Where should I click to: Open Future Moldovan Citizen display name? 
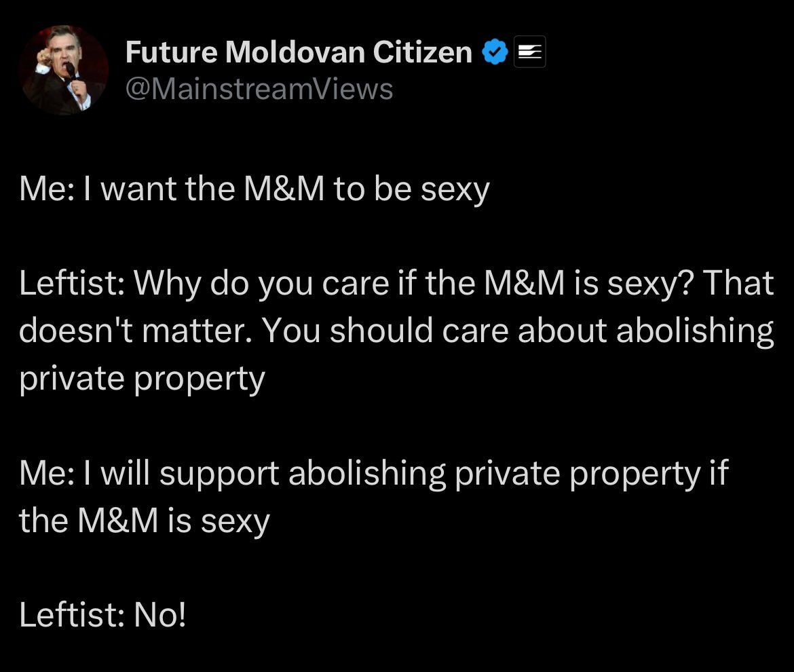[x=299, y=52]
